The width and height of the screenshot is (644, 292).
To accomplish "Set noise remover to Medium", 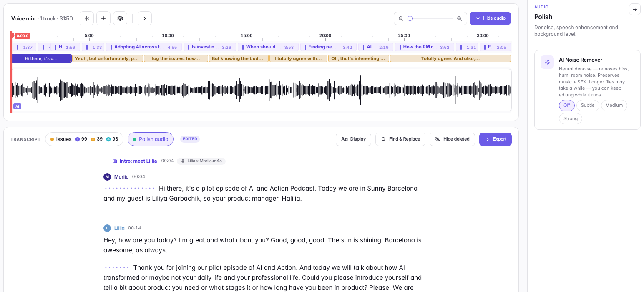I will (614, 106).
